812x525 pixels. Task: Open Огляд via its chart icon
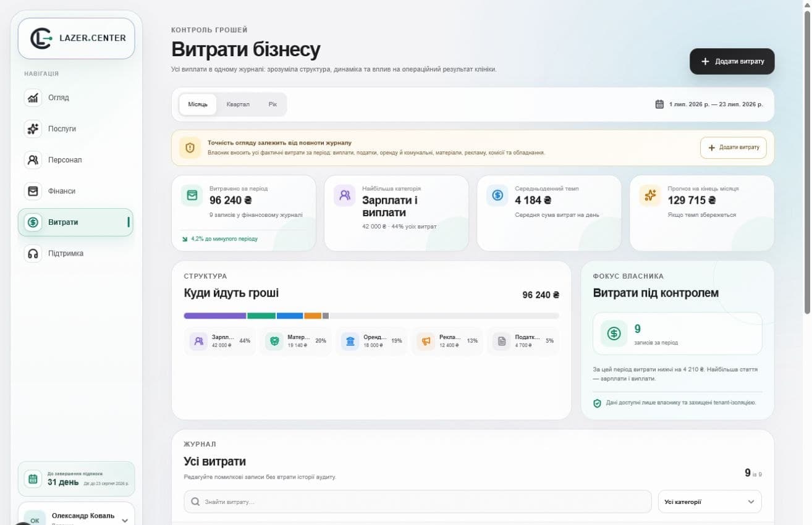click(x=33, y=98)
